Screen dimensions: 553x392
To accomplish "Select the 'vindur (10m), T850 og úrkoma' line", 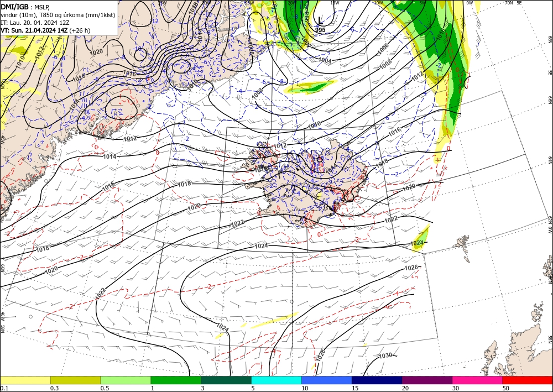I will click(58, 15).
